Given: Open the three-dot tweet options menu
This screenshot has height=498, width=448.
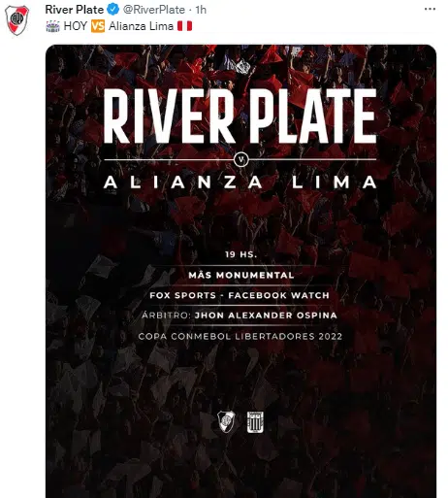Looking at the screenshot, I should pyautogui.click(x=430, y=9).
